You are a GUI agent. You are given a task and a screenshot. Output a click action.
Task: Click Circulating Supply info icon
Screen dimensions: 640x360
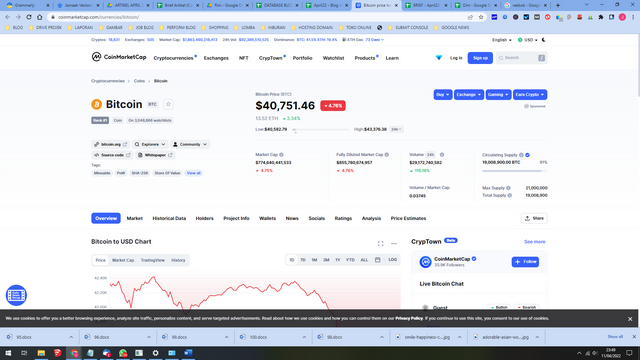521,155
